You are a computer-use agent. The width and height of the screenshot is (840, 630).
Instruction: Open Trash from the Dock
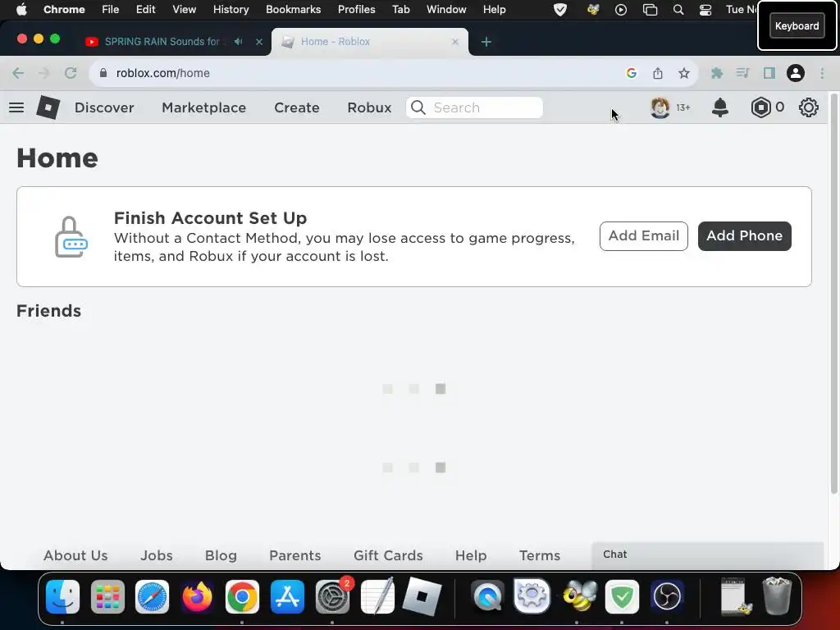(777, 596)
